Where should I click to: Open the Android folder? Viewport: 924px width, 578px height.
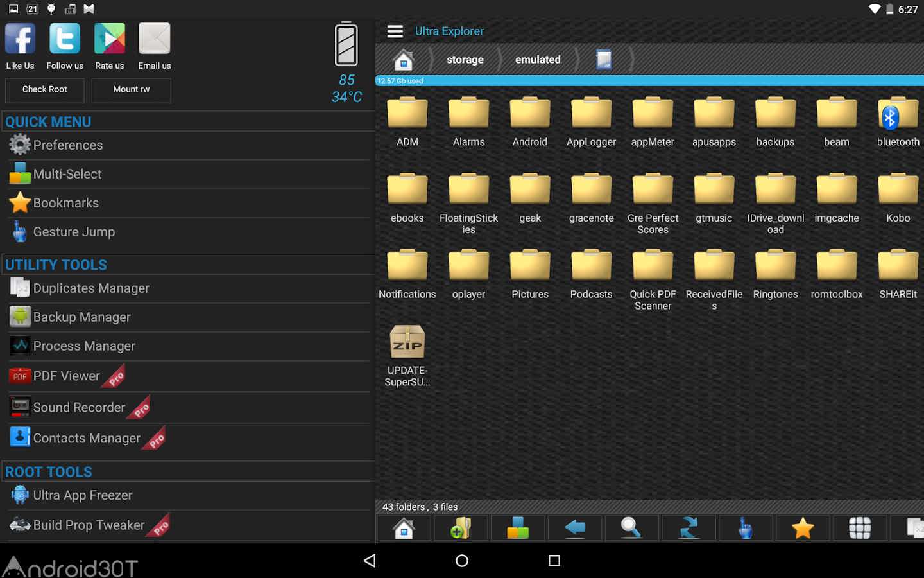tap(530, 122)
